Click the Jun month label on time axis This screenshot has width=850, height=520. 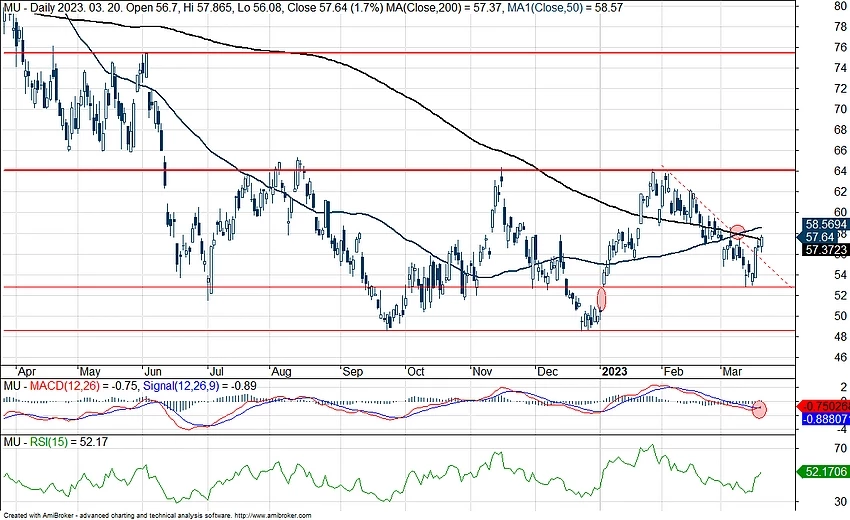(x=153, y=372)
